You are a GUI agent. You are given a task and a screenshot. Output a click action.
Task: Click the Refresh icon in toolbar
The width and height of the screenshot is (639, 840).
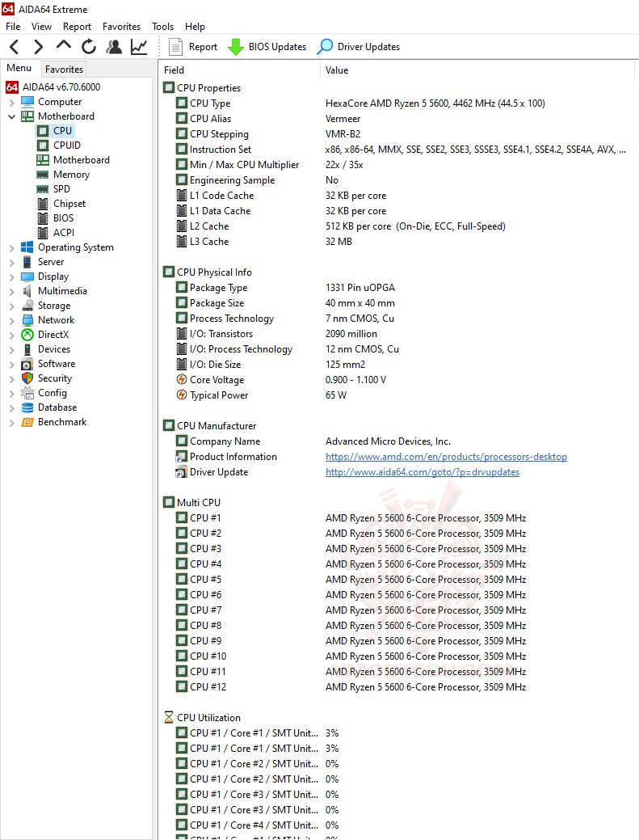point(89,47)
